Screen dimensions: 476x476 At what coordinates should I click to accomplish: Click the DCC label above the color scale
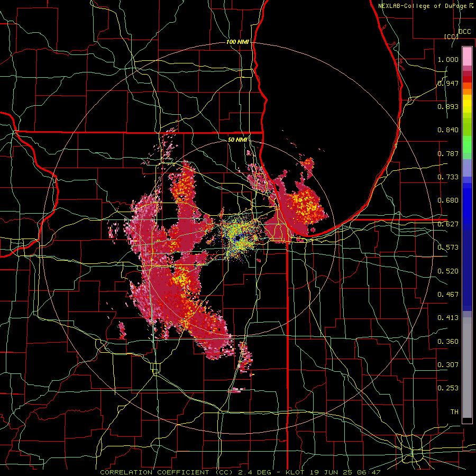(464, 32)
